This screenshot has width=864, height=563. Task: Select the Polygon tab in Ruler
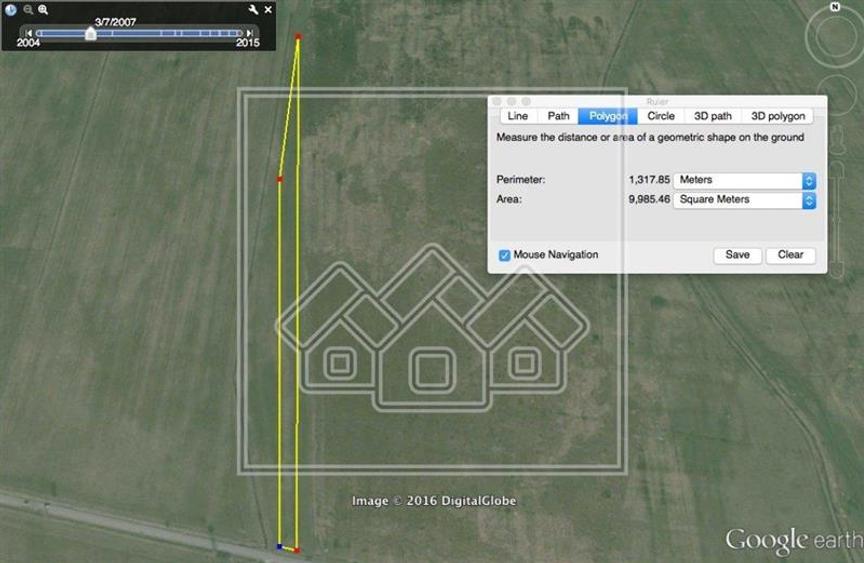click(x=608, y=116)
